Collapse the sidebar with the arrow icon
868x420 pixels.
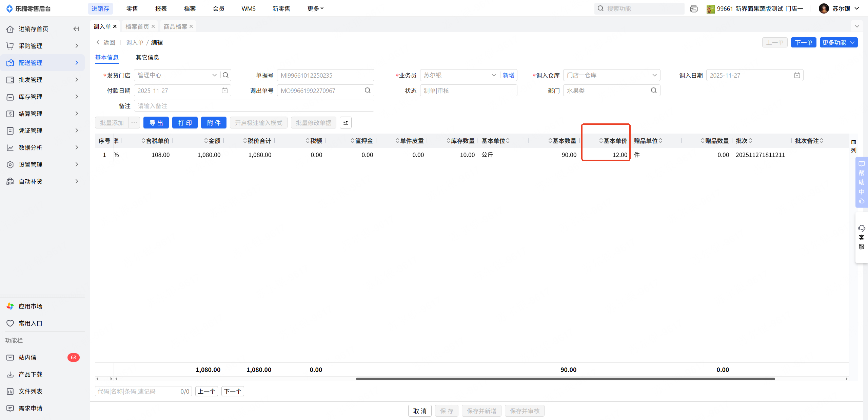point(76,29)
